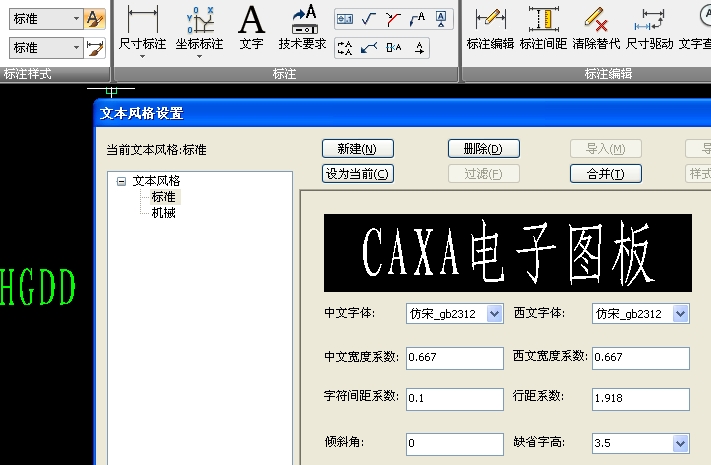Click the 文字 text tool icon
The width and height of the screenshot is (711, 465).
click(252, 19)
